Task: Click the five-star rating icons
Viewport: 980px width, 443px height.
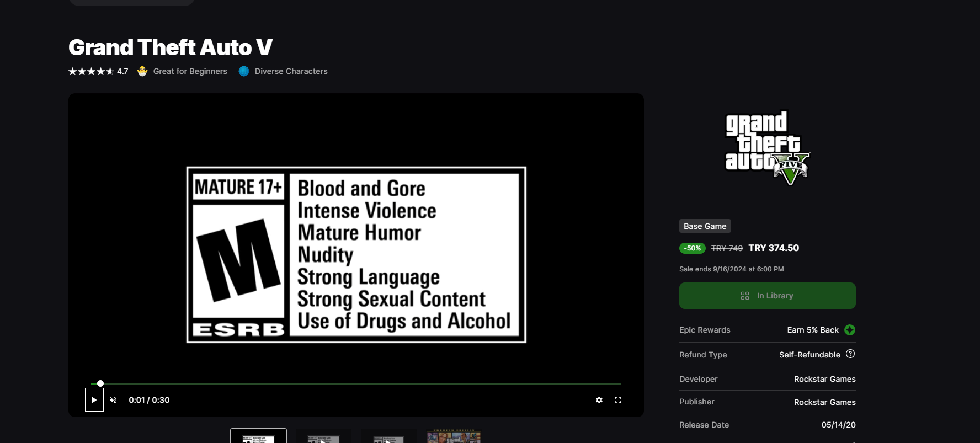Action: [91, 71]
